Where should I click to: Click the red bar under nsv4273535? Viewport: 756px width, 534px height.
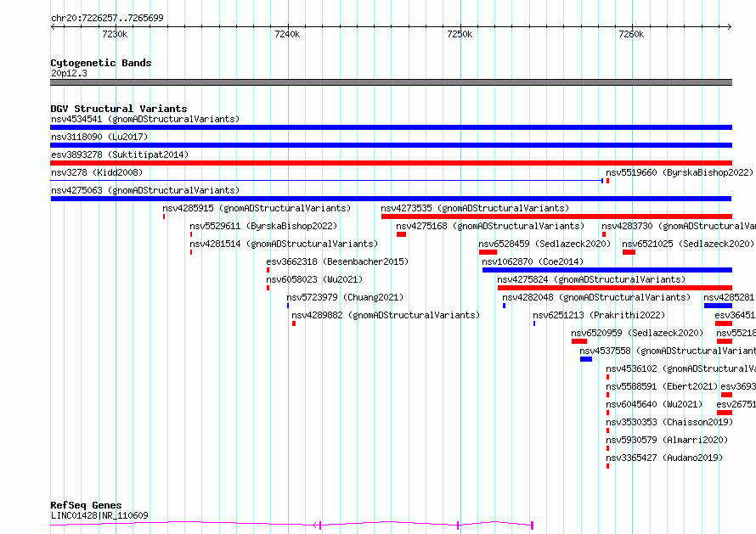(556, 216)
